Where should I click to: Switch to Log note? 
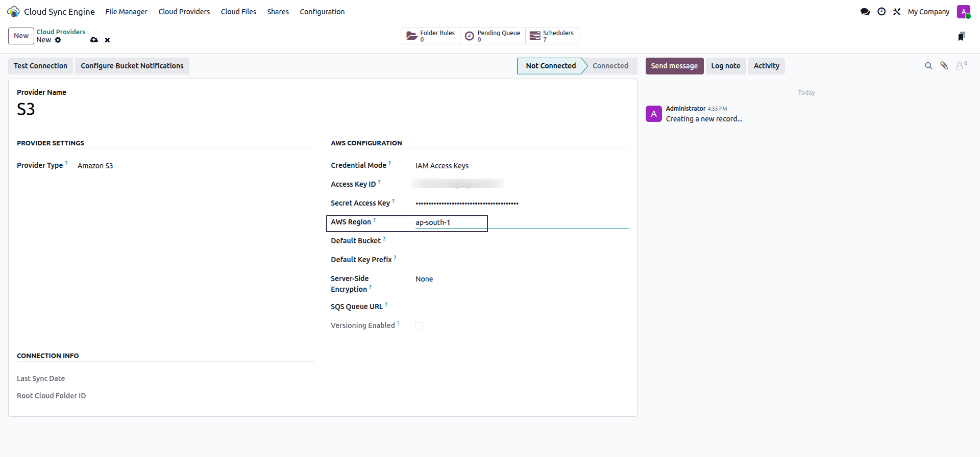(x=726, y=66)
